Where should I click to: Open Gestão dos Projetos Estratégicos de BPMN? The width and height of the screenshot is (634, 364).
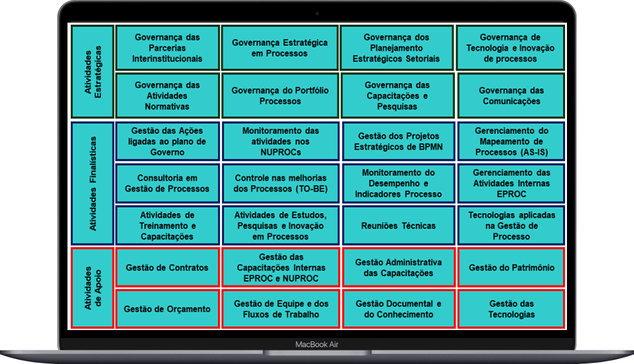pos(398,141)
